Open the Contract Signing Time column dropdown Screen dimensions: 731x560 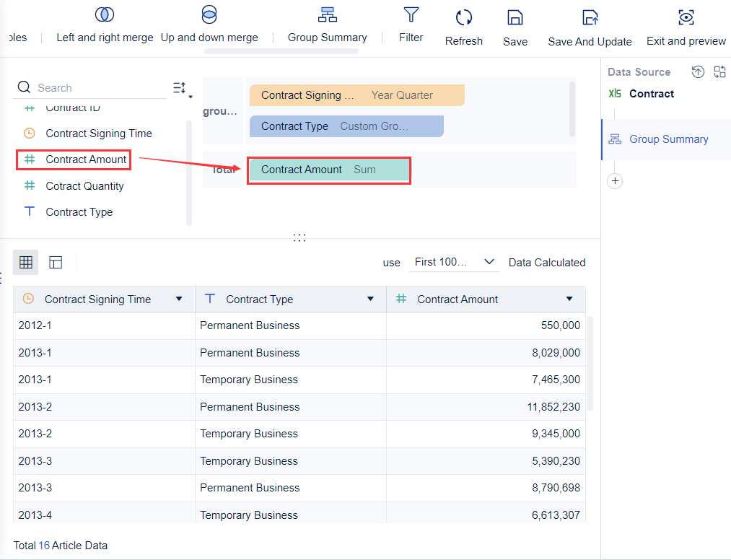tap(179, 299)
